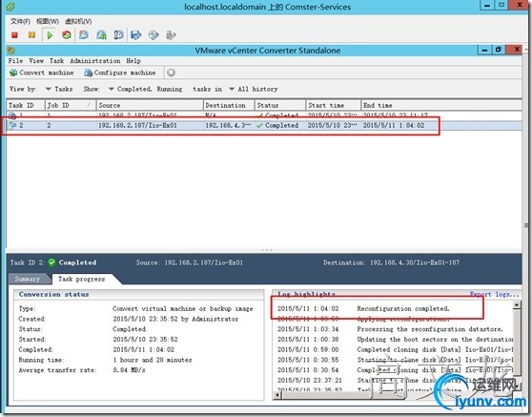Click the task icon in the Task ID 2 row

pos(12,125)
